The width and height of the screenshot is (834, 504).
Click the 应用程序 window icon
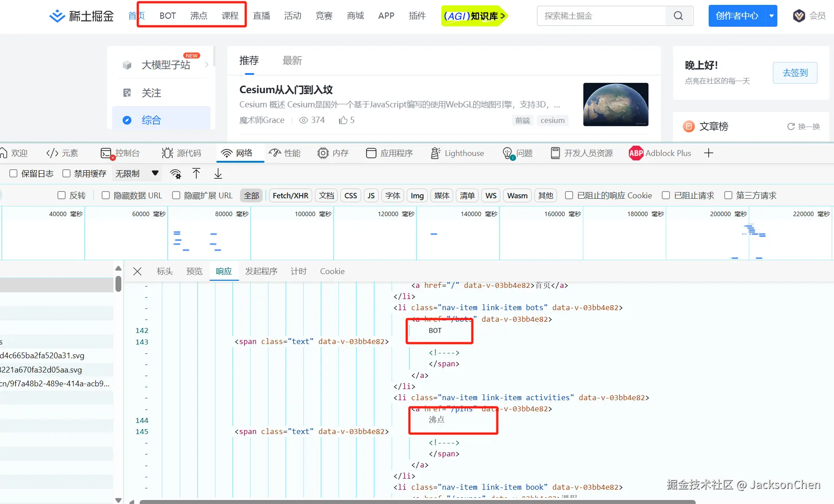click(371, 153)
